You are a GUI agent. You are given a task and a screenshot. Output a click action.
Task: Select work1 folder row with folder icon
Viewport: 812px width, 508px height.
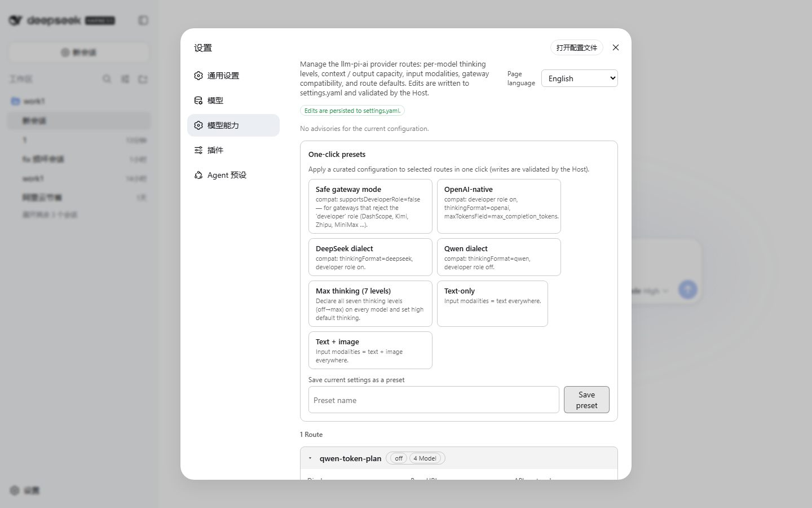79,101
